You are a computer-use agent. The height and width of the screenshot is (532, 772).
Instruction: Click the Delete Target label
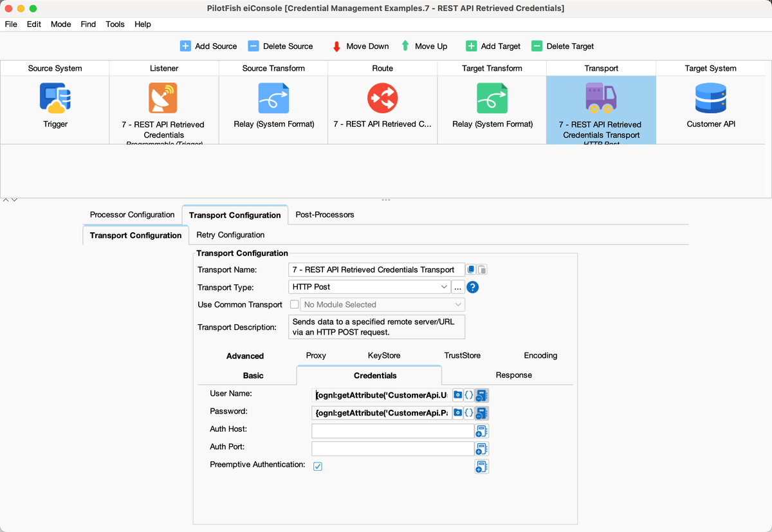tap(570, 46)
